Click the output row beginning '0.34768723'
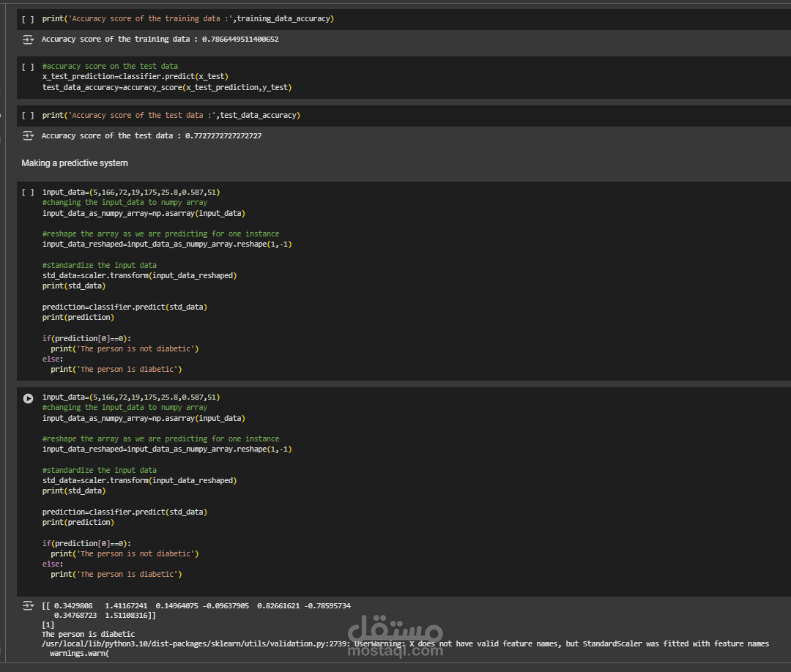The height and width of the screenshot is (672, 791). click(105, 615)
